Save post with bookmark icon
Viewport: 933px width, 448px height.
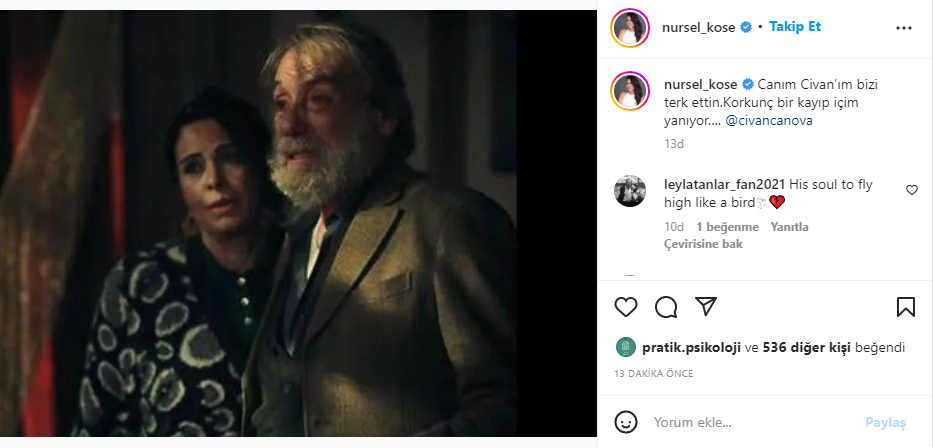pyautogui.click(x=905, y=307)
